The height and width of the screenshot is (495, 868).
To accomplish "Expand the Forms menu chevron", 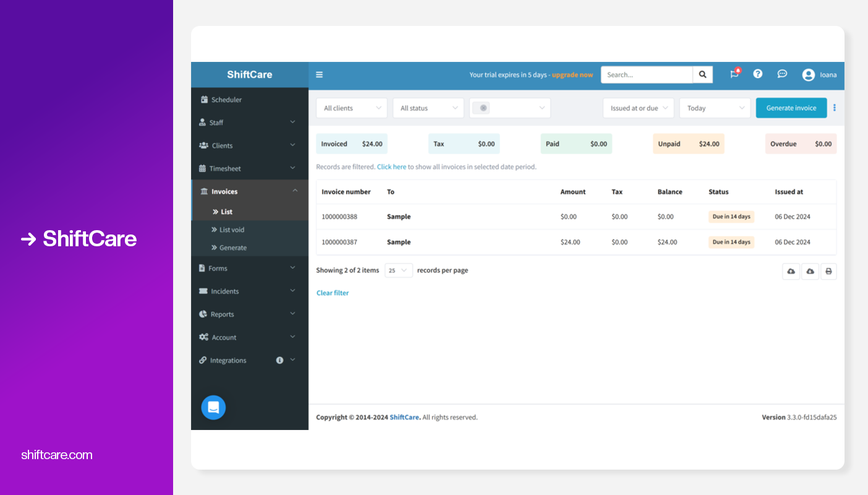I will click(x=292, y=268).
